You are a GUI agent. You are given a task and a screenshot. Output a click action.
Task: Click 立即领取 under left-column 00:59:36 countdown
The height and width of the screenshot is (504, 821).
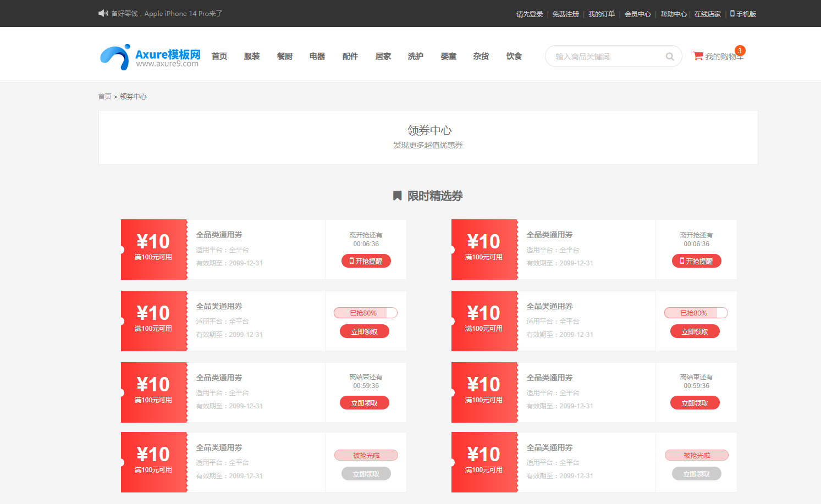tap(365, 403)
